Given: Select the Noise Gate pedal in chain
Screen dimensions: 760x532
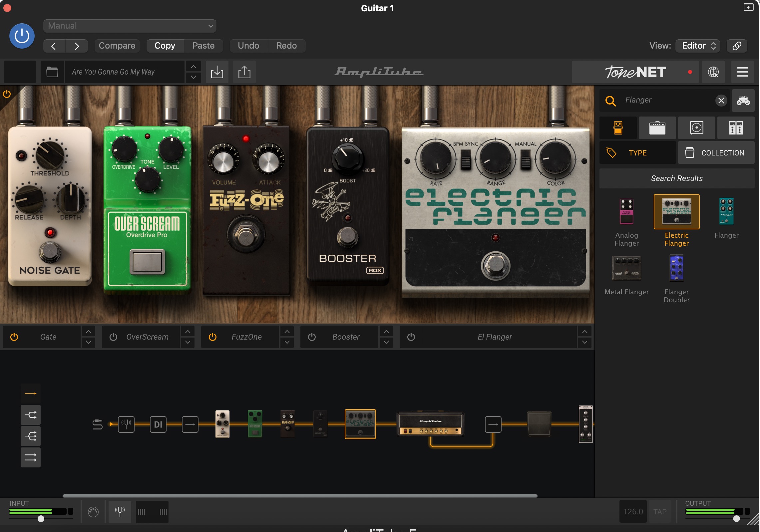Looking at the screenshot, I should tap(222, 424).
